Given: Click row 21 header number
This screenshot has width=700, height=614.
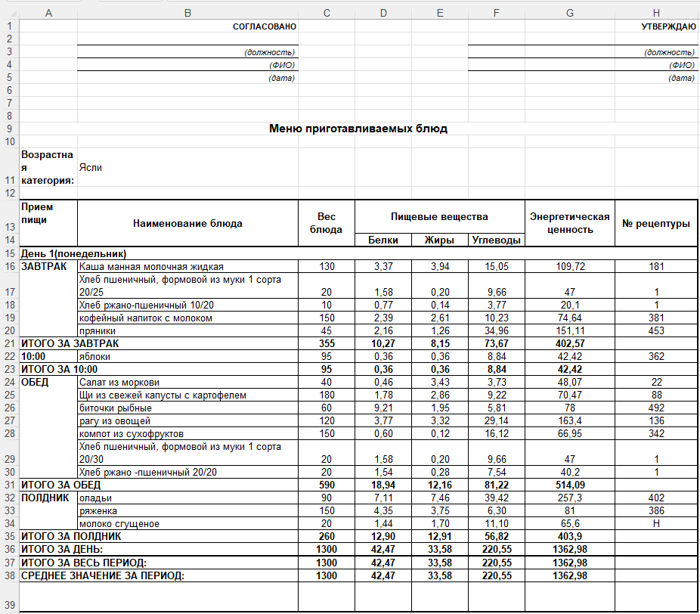Looking at the screenshot, I should 10,343.
